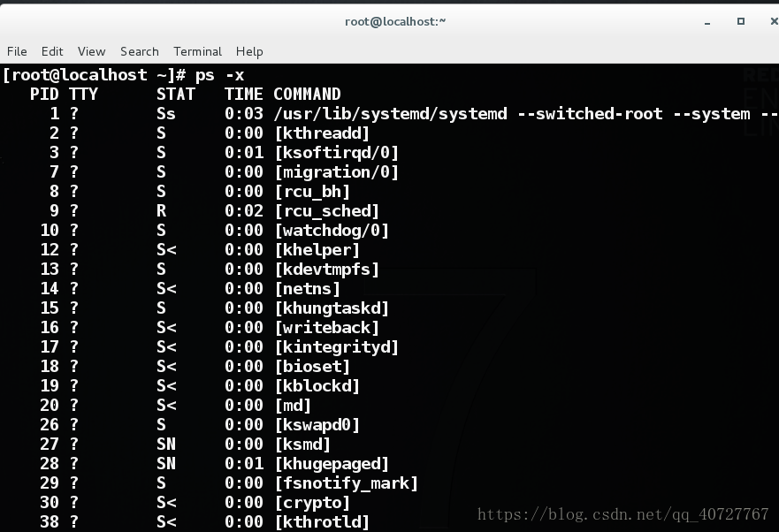Click the [root@localhost ~]# prompt
Image resolution: width=779 pixels, height=532 pixels.
coord(94,75)
